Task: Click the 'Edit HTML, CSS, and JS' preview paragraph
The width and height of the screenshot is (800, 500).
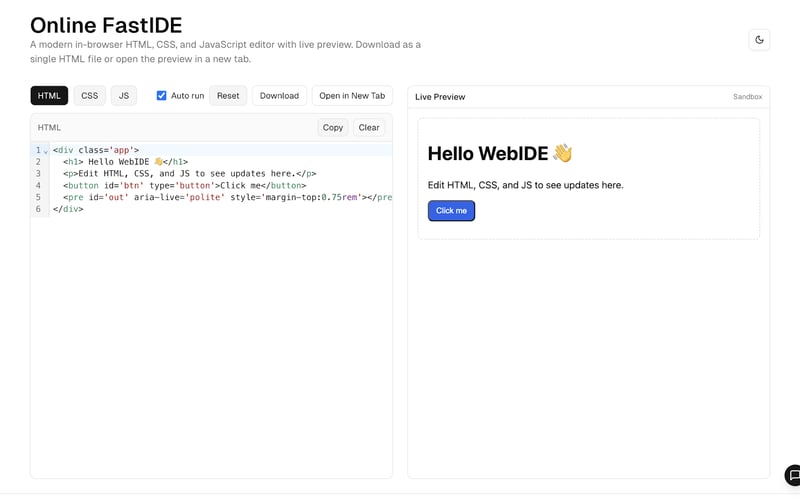Action: click(x=526, y=185)
